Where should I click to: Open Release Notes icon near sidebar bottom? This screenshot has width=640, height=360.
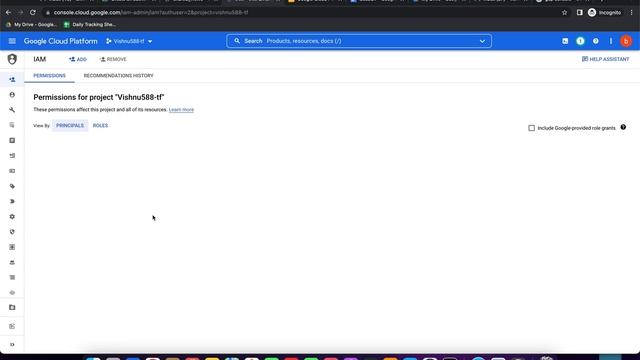tap(12, 326)
